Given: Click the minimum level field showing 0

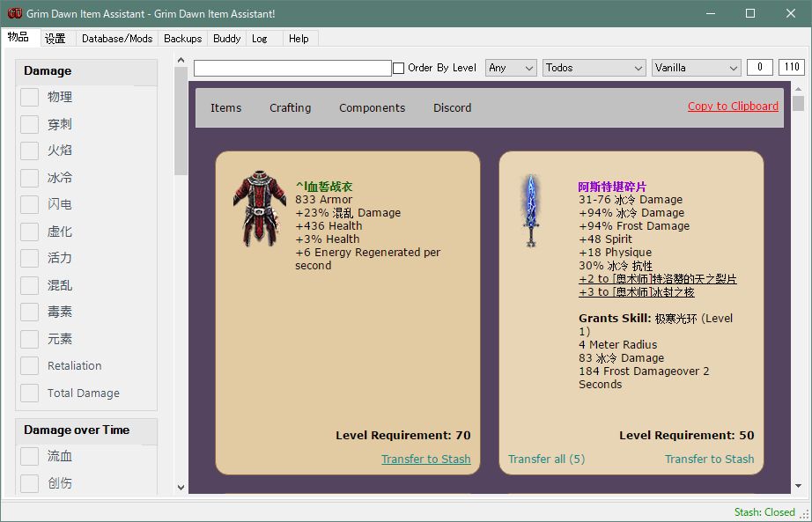Looking at the screenshot, I should click(760, 67).
